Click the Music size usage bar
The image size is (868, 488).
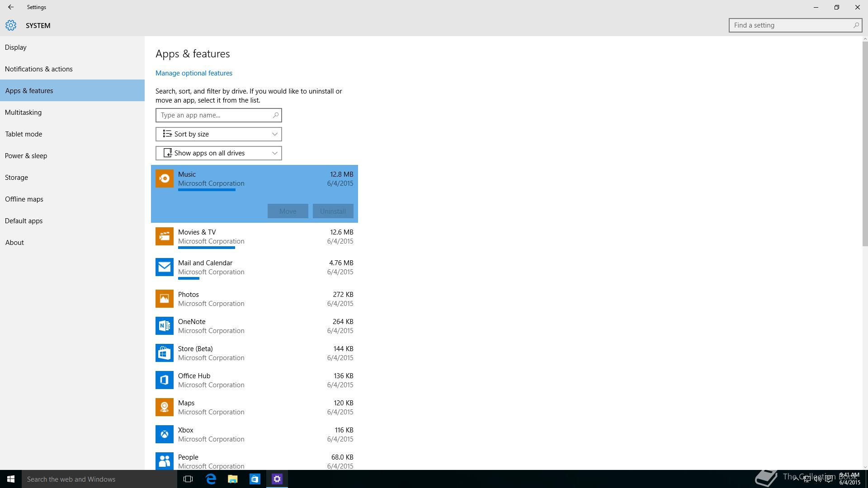pyautogui.click(x=207, y=190)
